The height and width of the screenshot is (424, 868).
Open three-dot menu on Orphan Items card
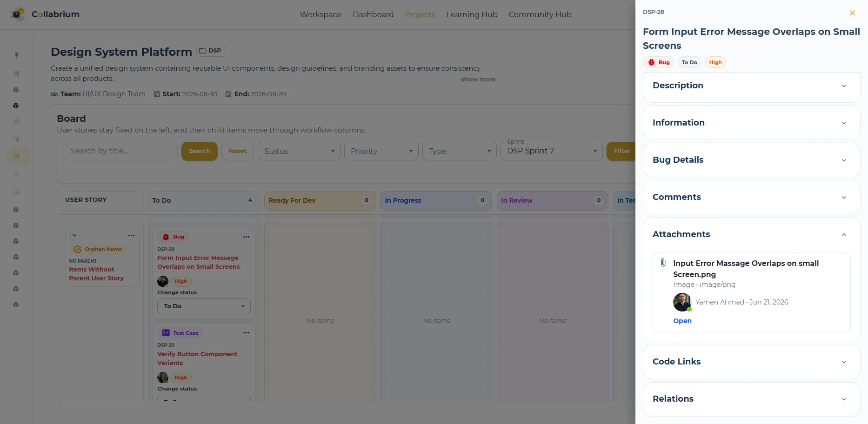[x=132, y=235]
